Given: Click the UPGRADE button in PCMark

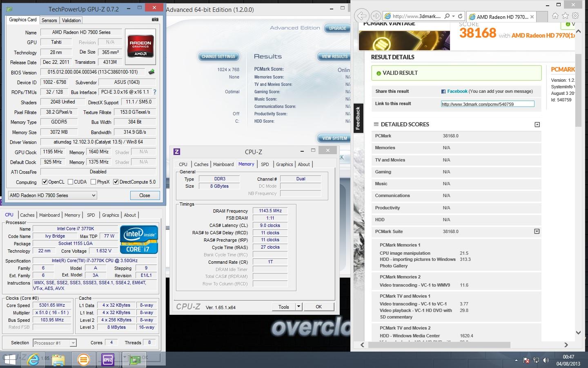Looking at the screenshot, I should (338, 28).
